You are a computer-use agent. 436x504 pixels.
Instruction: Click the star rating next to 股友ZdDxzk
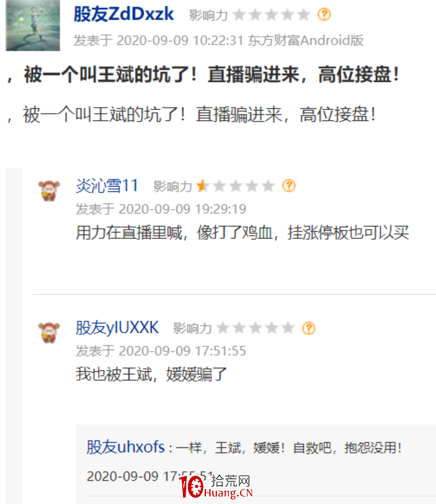272,15
